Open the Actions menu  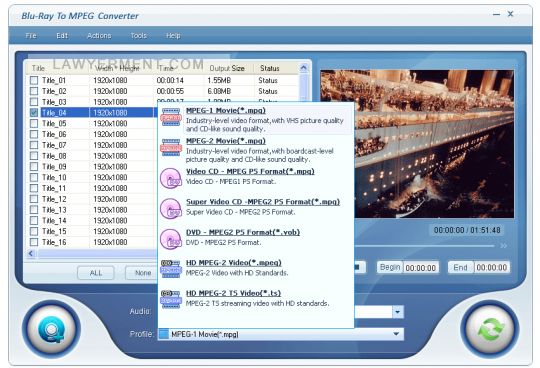click(99, 35)
